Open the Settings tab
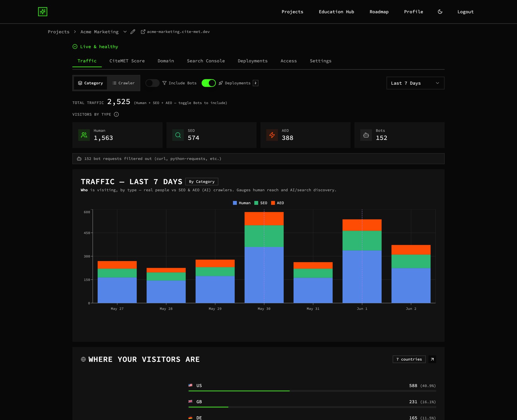The image size is (517, 420). pyautogui.click(x=321, y=61)
